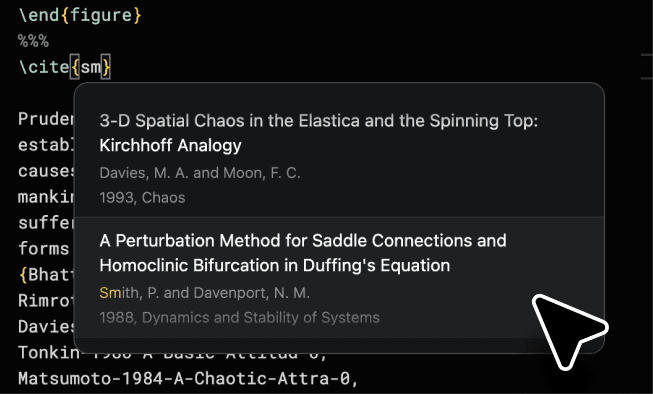This screenshot has width=653, height=394.
Task: Choose the Perturbation Method for Saddle Connections entry
Action: (339, 277)
